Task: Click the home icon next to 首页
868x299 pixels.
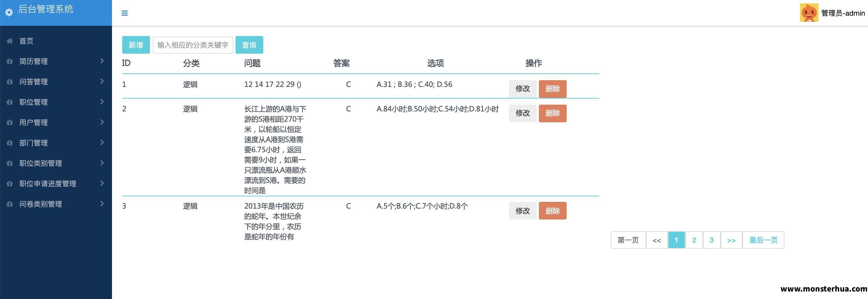Action: point(10,41)
